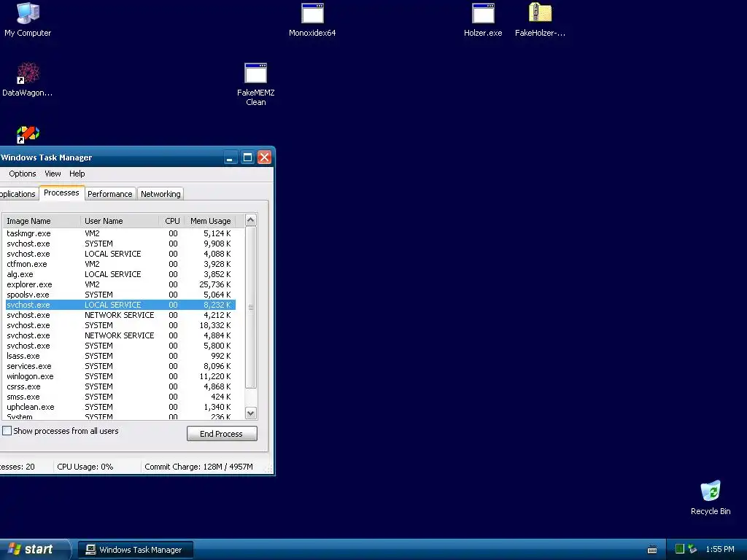Image resolution: width=747 pixels, height=560 pixels.
Task: Select the colorful unlabeled shortcut icon above Task Manager
Action: pos(28,134)
